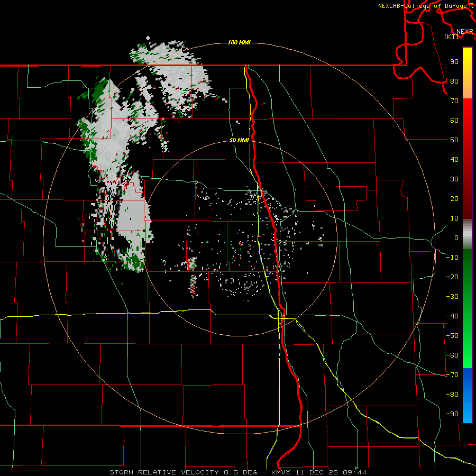Click the yellow top segment of velocity color bar
Screen dimensions: 476x476
tap(467, 73)
